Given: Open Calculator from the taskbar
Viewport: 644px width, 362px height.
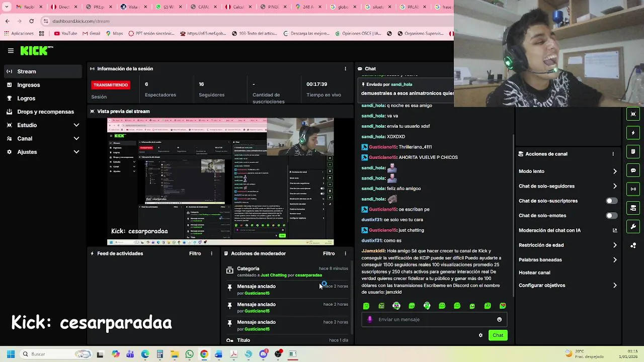Looking at the screenshot, I should (x=159, y=354).
